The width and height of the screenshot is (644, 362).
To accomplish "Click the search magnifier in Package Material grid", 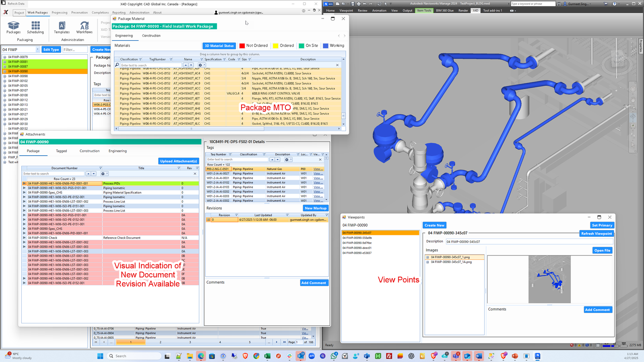I will tap(117, 65).
